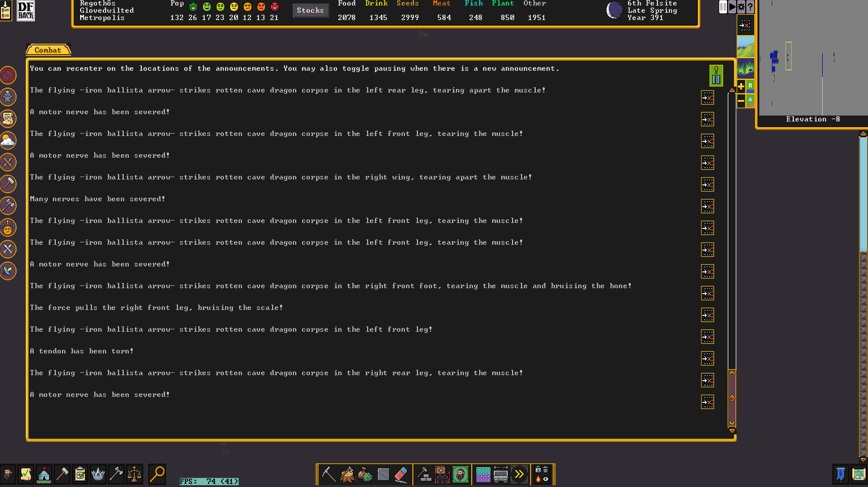Image resolution: width=868 pixels, height=487 pixels.
Task: Recenter on 'The force pulls' announcement
Action: [x=707, y=315]
